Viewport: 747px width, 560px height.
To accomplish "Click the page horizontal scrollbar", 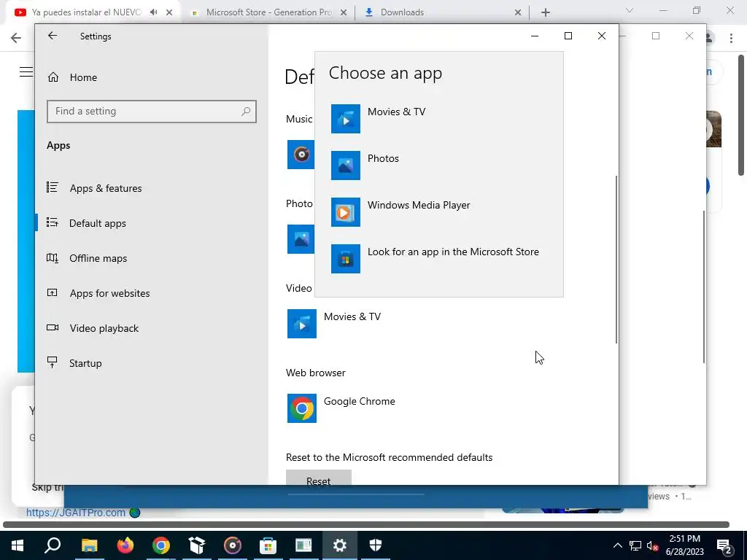I will tap(366, 525).
